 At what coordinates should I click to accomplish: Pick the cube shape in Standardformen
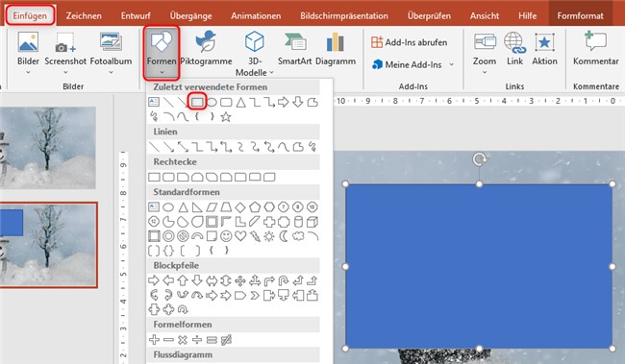pyautogui.click(x=312, y=222)
